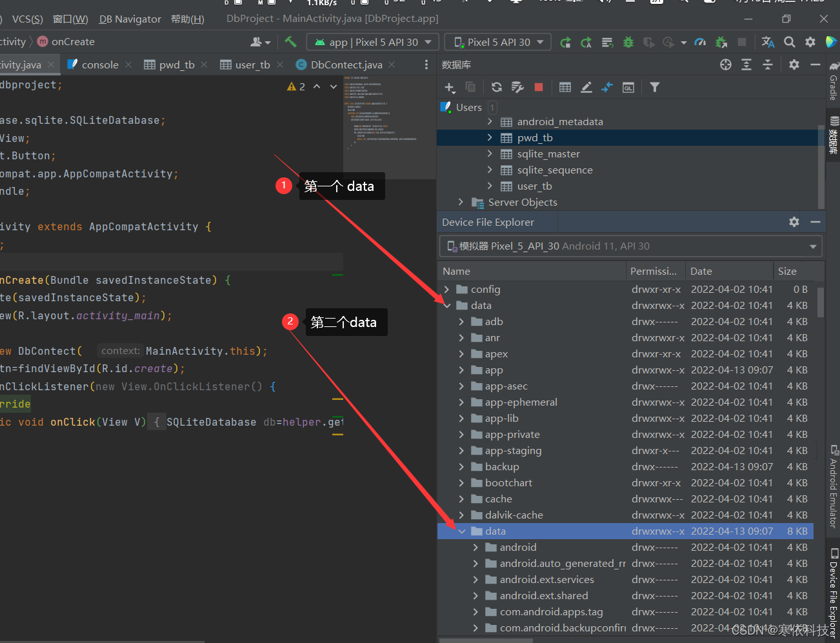The image size is (840, 643).
Task: Close the console tab
Action: click(128, 64)
